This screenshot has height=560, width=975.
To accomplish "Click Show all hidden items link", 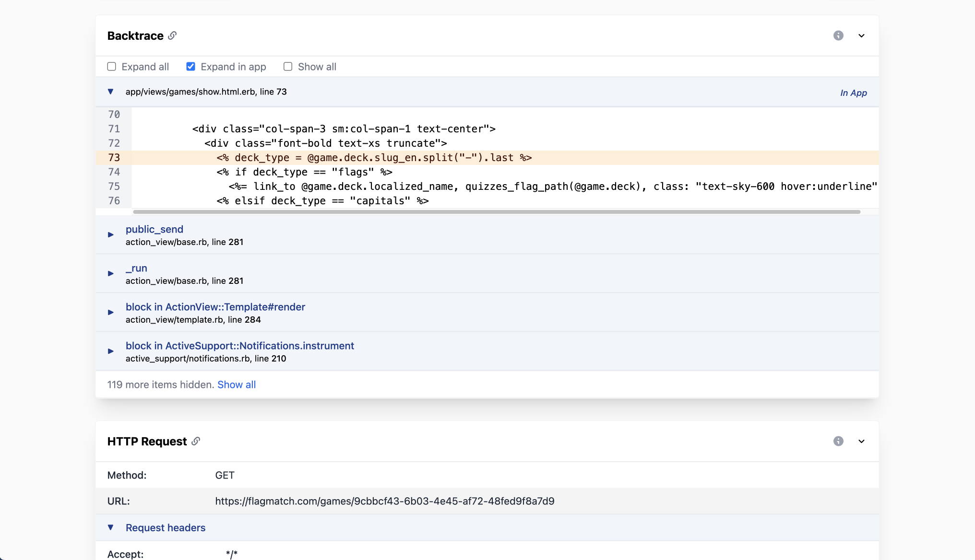I will coord(237,385).
